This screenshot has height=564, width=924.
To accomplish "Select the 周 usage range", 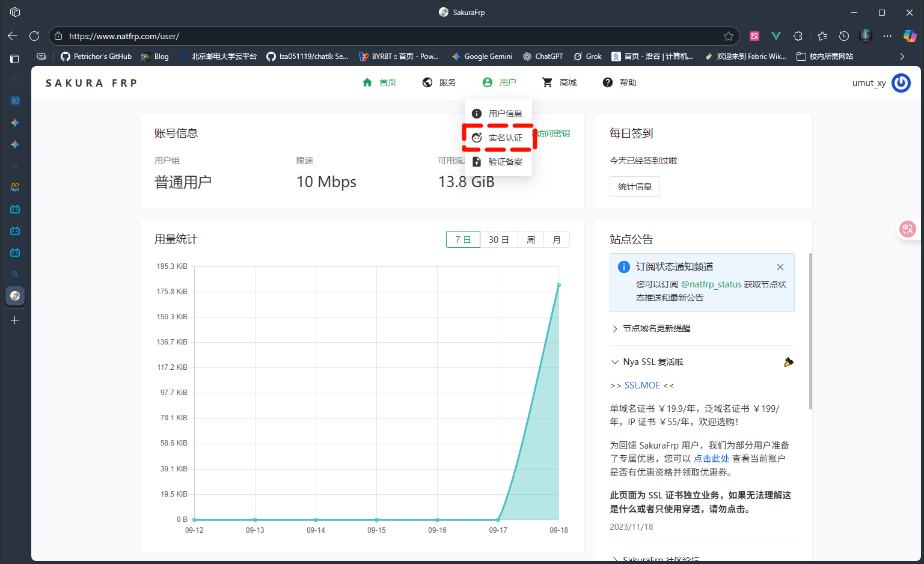I will click(531, 239).
